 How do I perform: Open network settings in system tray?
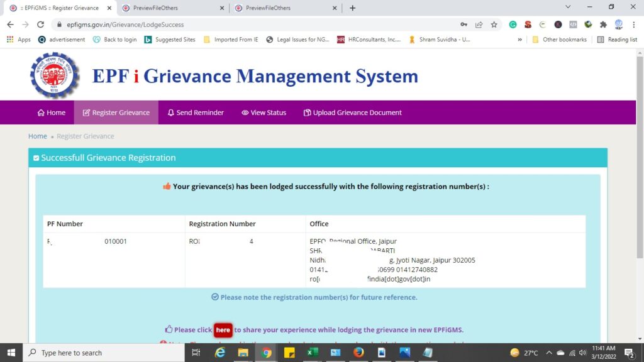coord(572,353)
